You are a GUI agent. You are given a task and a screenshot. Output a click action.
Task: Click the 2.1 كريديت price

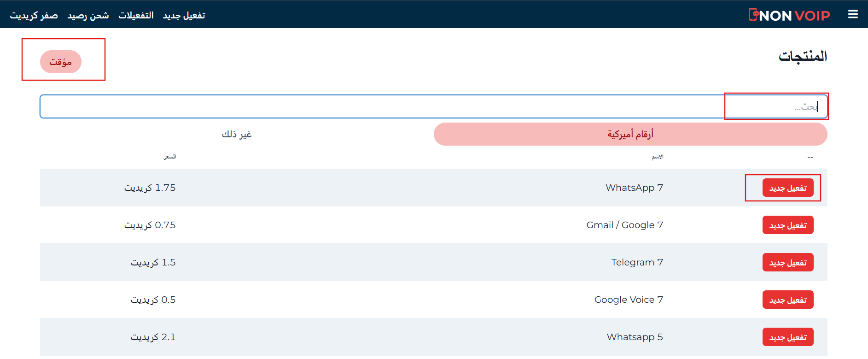coord(153,337)
